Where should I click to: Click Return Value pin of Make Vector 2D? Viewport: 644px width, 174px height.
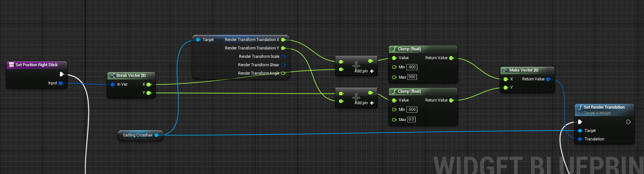point(548,79)
